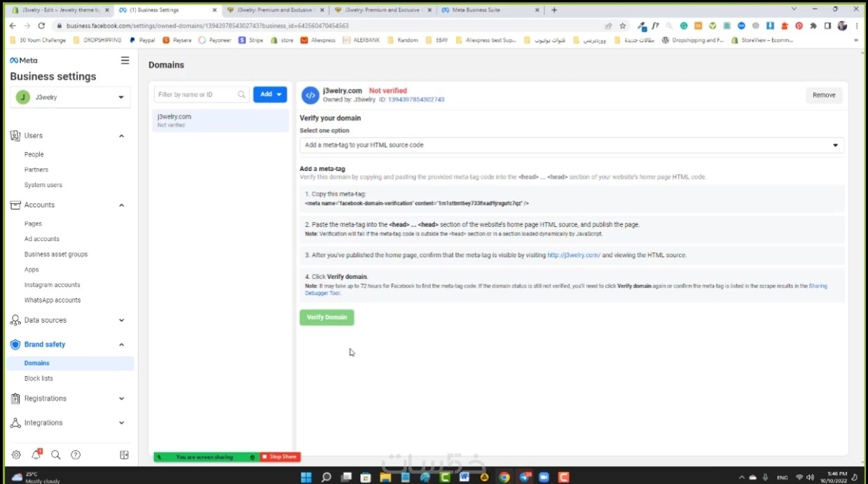Open Chrome from the taskbar

tap(504, 477)
